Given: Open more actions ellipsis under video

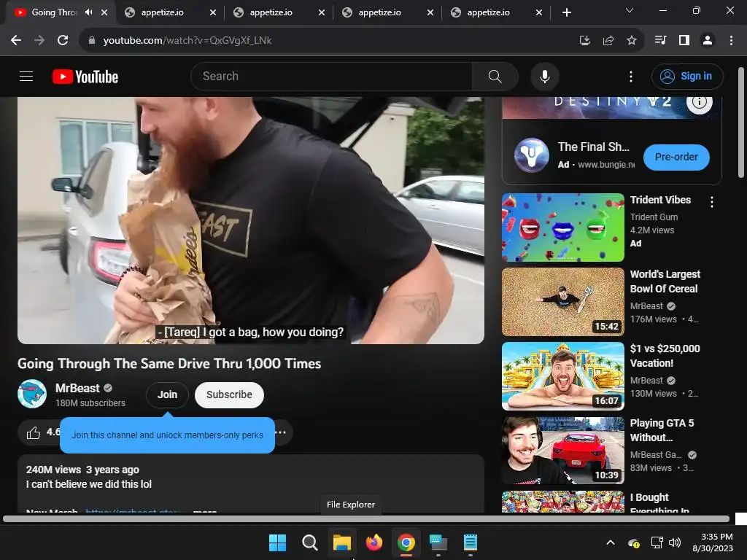Looking at the screenshot, I should (281, 432).
